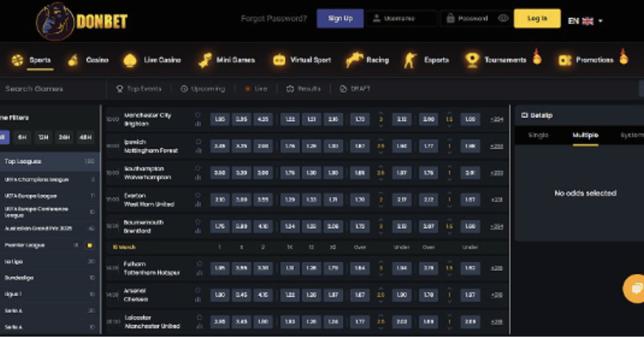Screen dimensions: 644x337
Task: Switch to the Upcoming tab
Action: coord(203,89)
